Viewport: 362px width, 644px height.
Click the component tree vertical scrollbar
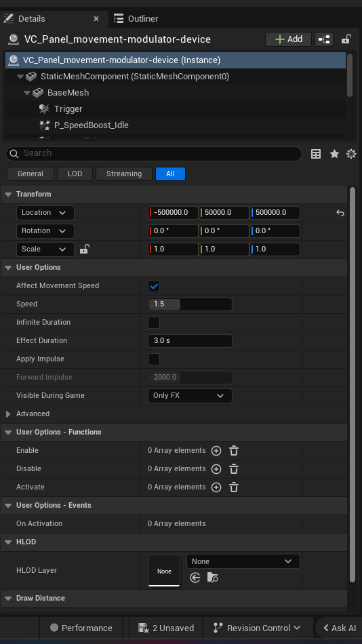[350, 75]
